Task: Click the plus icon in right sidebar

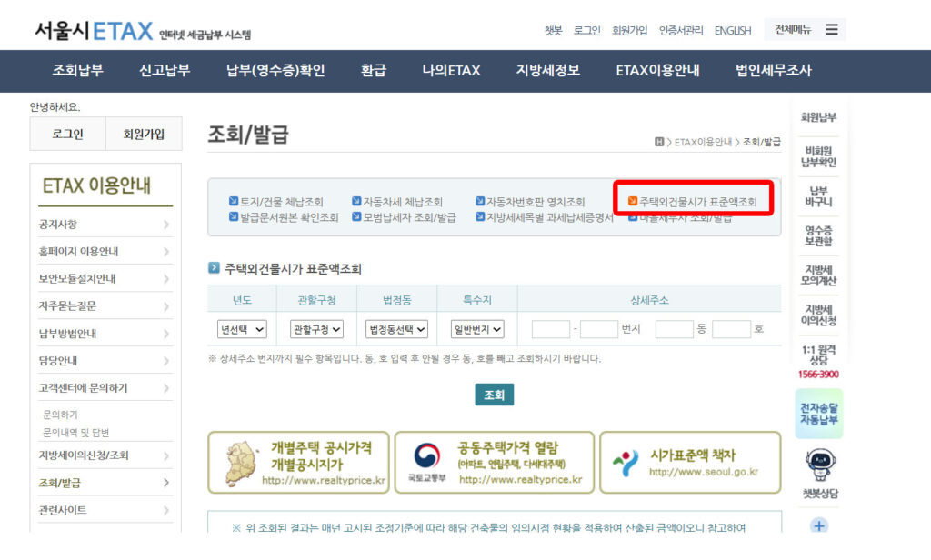Action: point(819,525)
